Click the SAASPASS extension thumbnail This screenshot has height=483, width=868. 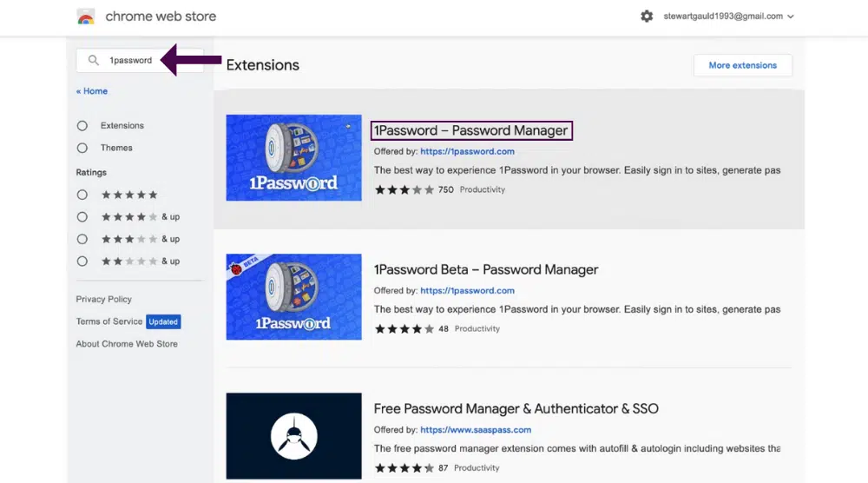coord(293,436)
